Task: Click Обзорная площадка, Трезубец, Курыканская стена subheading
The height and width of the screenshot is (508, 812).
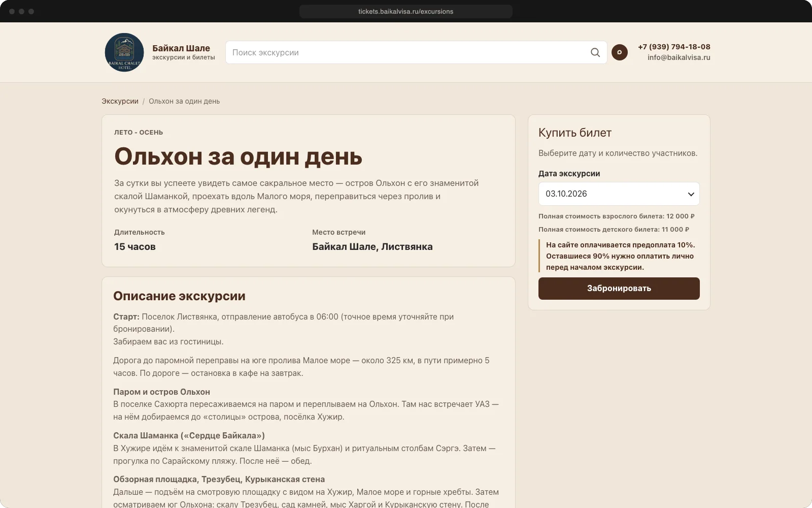Action: tap(219, 480)
